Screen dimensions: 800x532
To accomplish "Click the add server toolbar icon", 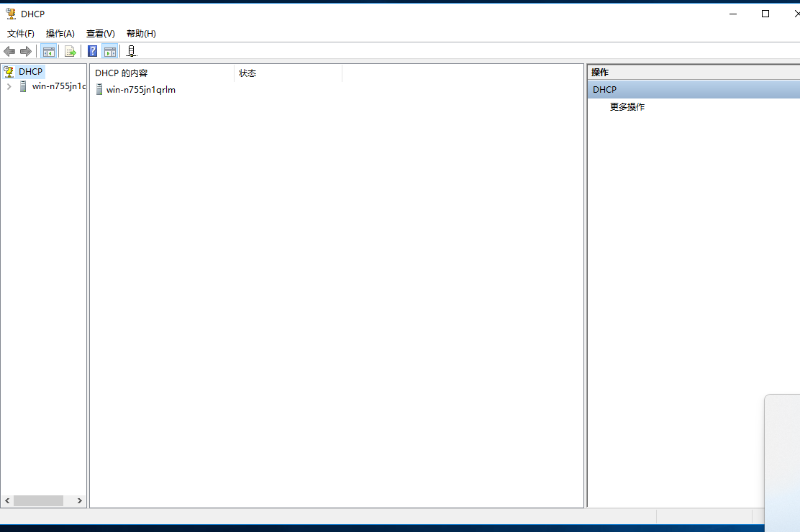I will [131, 52].
